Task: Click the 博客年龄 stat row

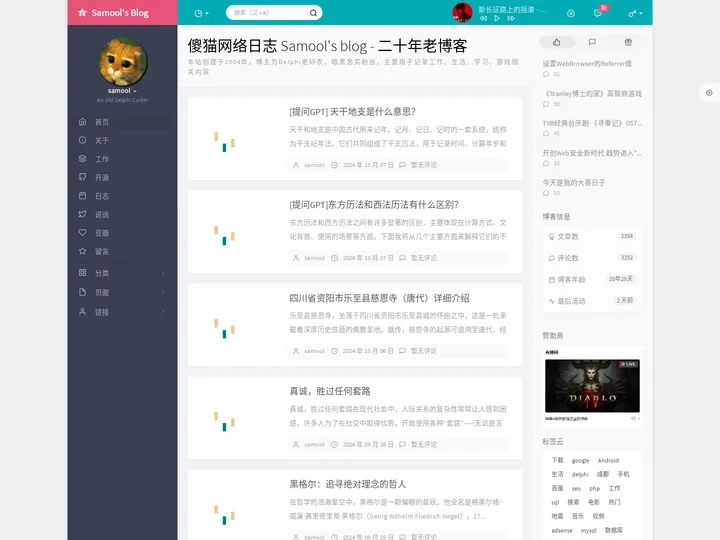Action: [592, 279]
